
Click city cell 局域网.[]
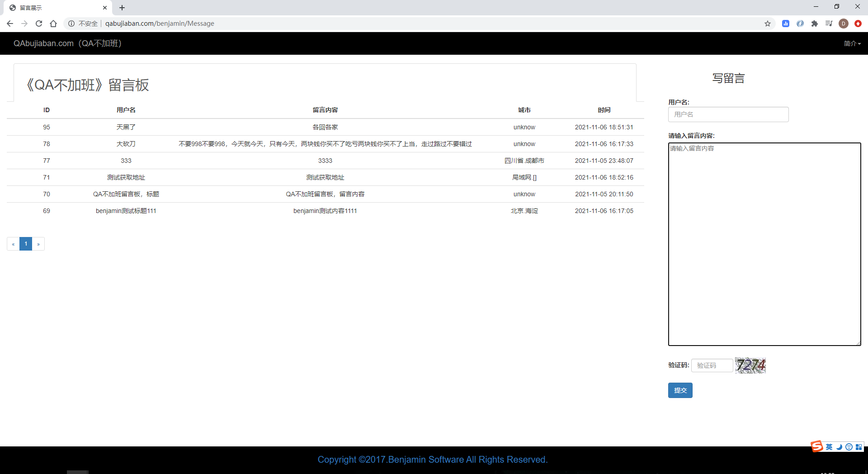click(524, 177)
